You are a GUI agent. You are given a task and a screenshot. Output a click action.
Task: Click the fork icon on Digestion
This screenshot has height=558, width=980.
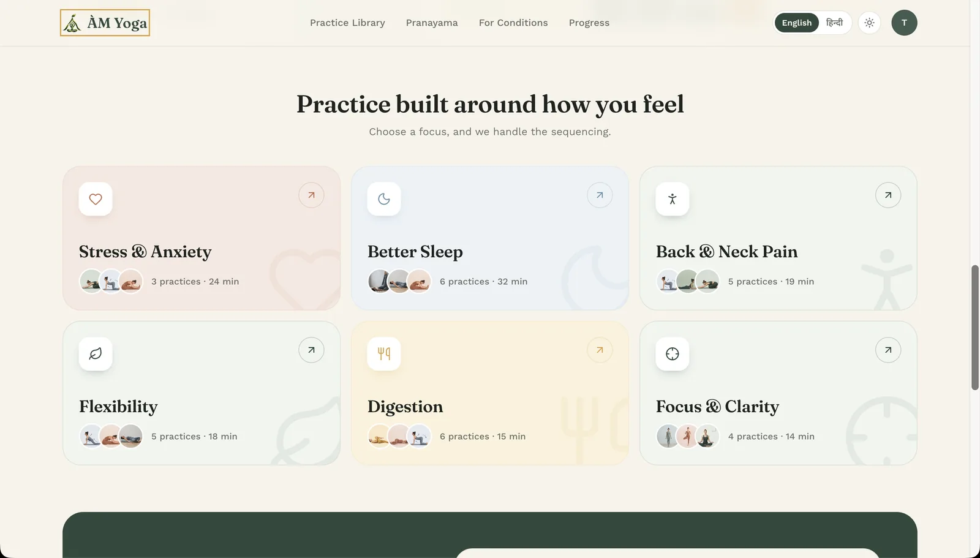click(x=384, y=354)
